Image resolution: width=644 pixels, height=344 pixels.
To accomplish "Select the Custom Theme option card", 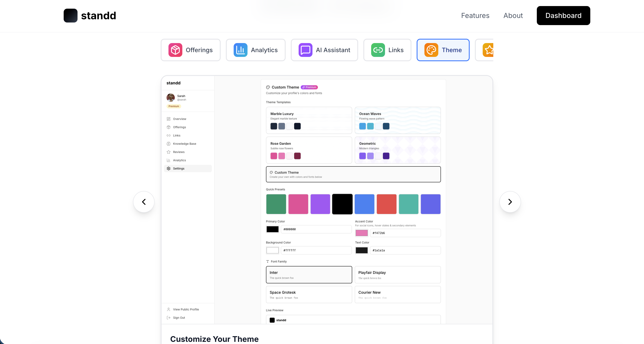I will coord(353,174).
